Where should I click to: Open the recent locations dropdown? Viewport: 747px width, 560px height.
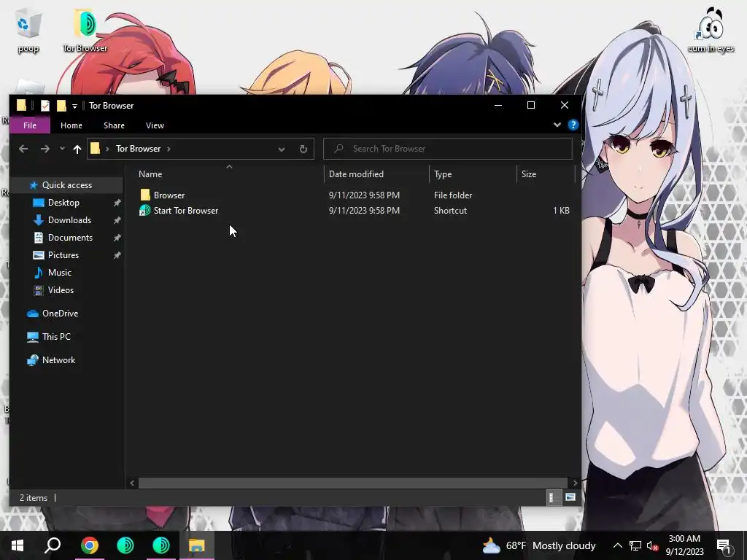click(62, 149)
